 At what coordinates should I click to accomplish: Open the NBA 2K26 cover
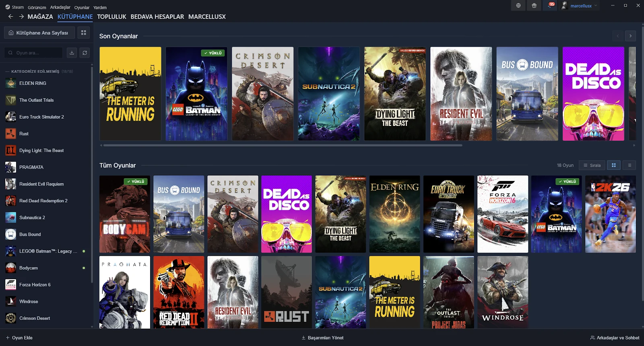tap(611, 214)
